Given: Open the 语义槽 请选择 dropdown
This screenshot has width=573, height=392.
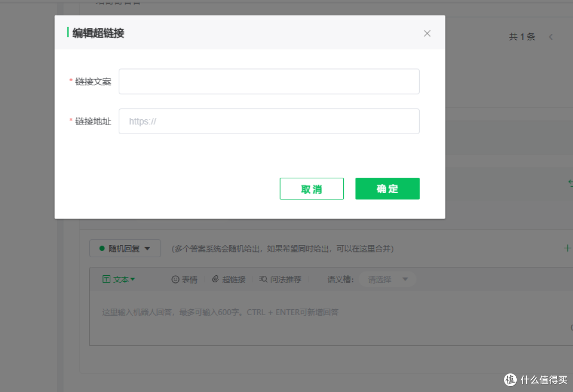Looking at the screenshot, I should click(387, 280).
